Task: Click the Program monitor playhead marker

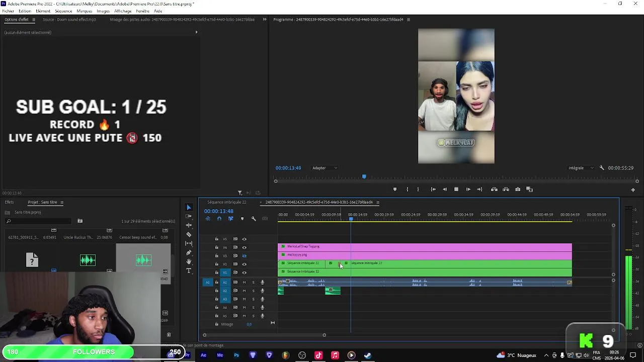Action: [364, 176]
